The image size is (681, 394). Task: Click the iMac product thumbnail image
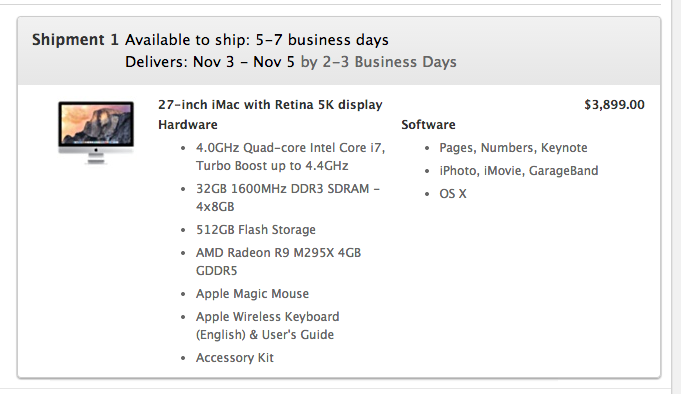(96, 132)
